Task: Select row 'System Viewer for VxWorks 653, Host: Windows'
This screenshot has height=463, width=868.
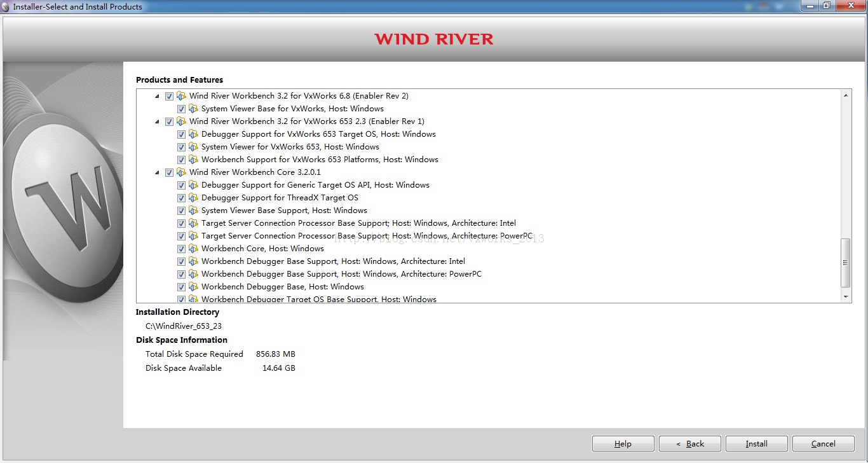Action: pyautogui.click(x=290, y=147)
